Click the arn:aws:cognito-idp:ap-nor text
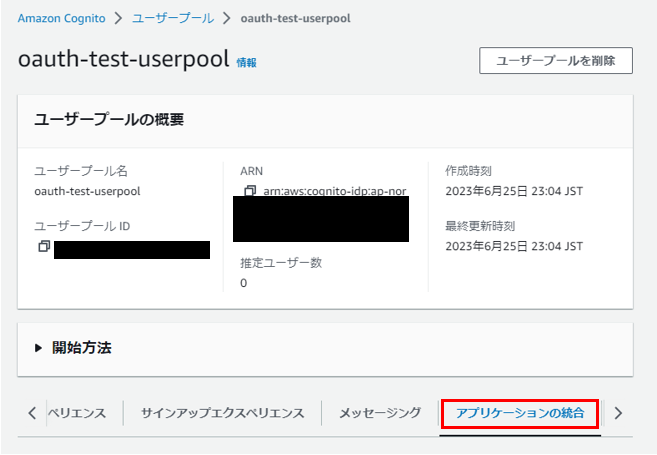 coord(334,191)
